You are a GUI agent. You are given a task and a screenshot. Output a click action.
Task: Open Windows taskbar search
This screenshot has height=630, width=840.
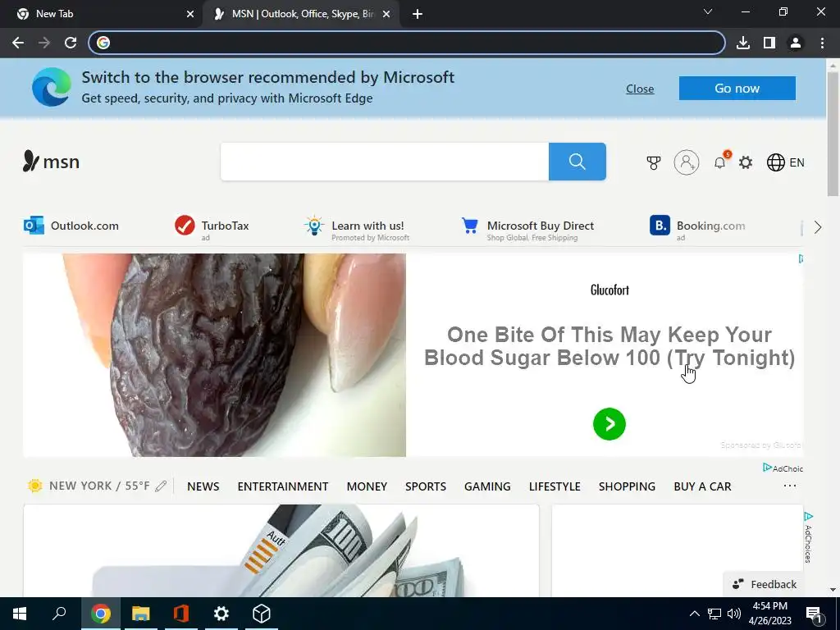tap(59, 614)
